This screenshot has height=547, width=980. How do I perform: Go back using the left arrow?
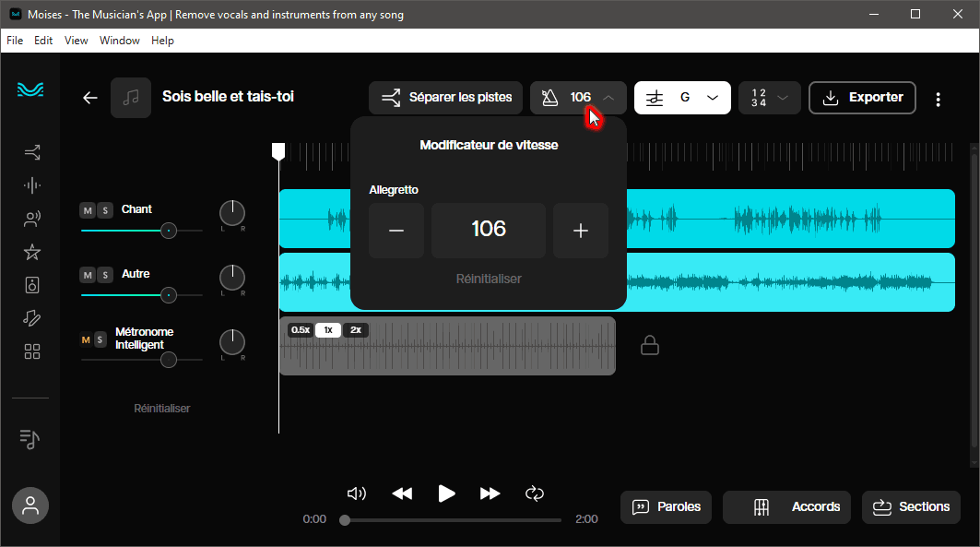coord(90,98)
